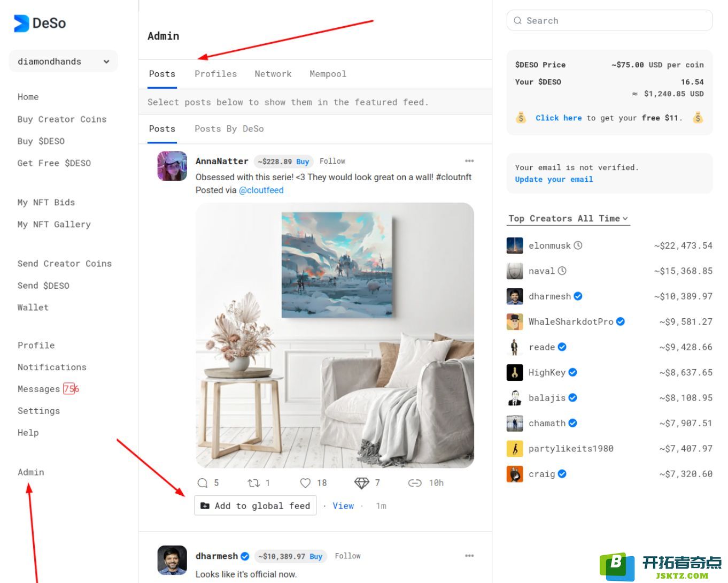The height and width of the screenshot is (583, 728).
Task: Click AnnaNatter's username on the post
Action: pyautogui.click(x=222, y=161)
